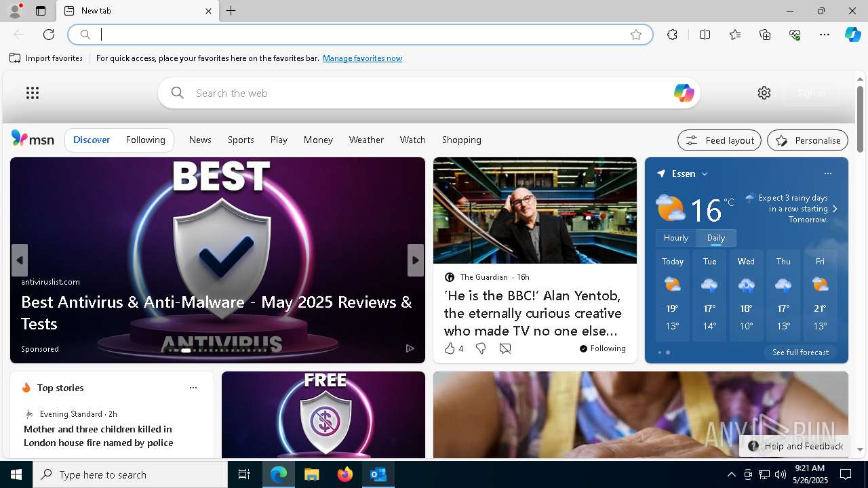Open comments on the Guardian article

[x=505, y=348]
